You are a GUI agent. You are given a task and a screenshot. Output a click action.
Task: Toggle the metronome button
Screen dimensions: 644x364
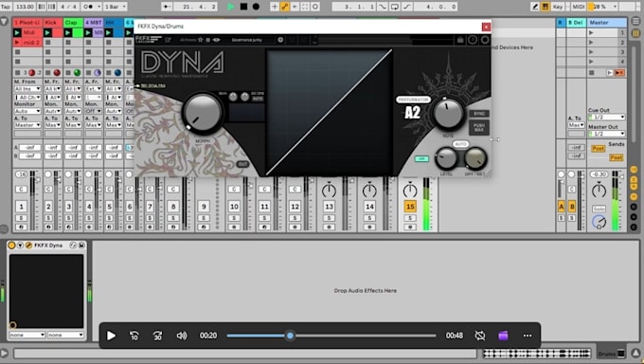coord(87,7)
